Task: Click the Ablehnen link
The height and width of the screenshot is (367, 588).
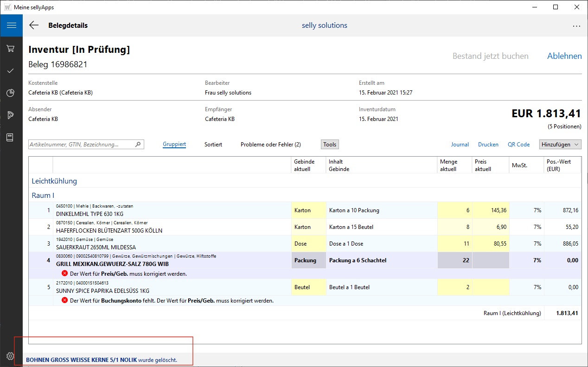Action: [564, 56]
